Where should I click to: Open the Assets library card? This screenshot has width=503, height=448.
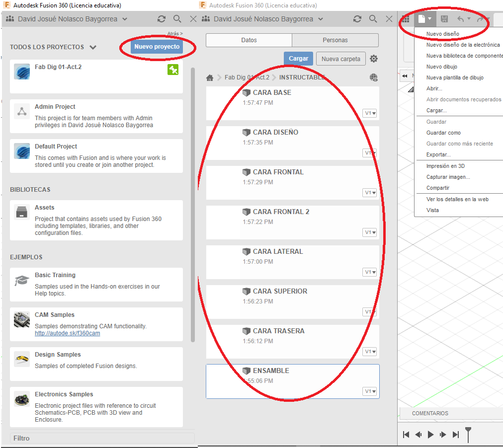pos(96,220)
